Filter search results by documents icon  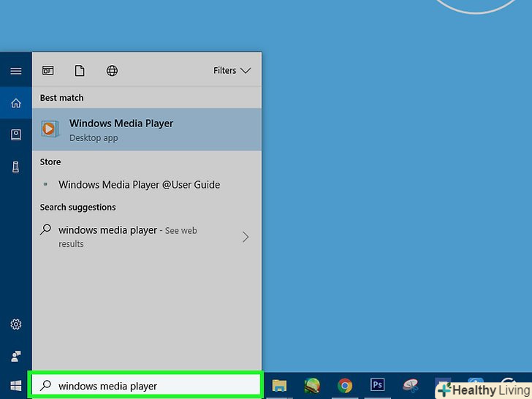pos(80,71)
